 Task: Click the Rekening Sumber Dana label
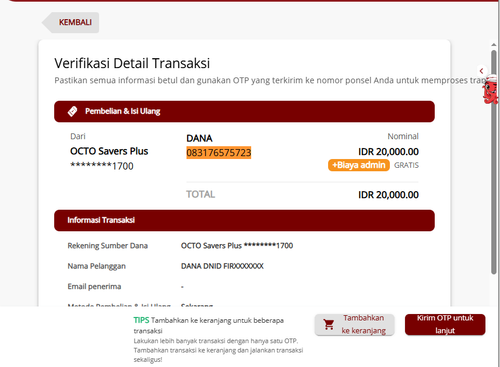point(108,246)
